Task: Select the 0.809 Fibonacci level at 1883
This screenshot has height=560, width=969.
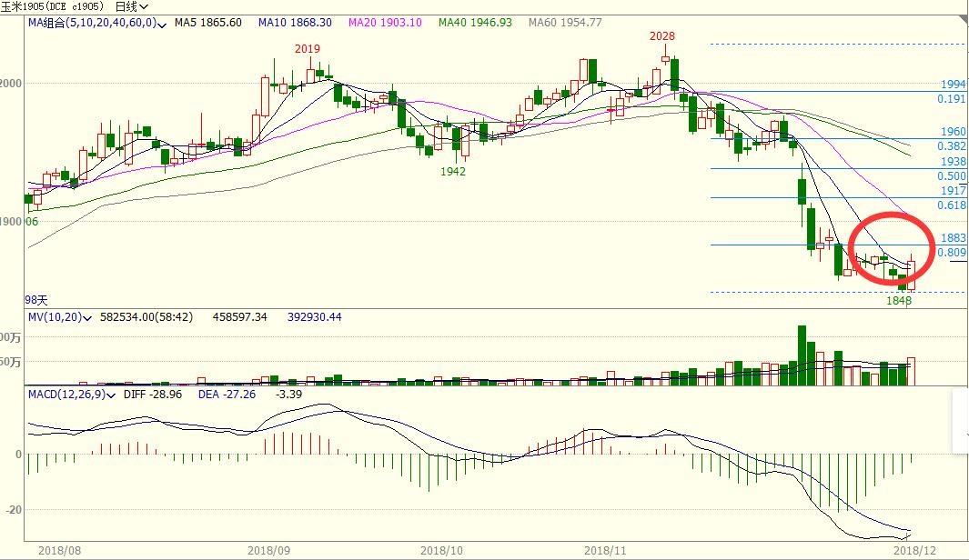Action: click(951, 252)
